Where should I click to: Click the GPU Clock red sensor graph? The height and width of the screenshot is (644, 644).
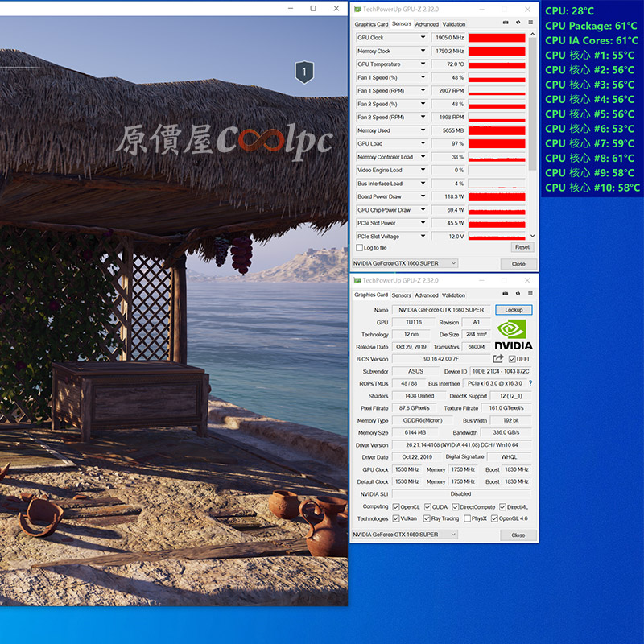pos(497,38)
